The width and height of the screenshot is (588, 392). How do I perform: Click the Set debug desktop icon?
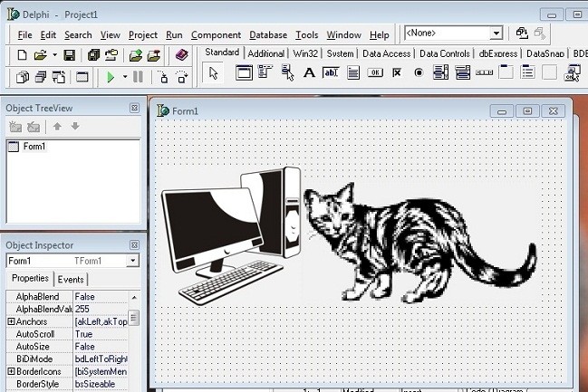[x=540, y=33]
